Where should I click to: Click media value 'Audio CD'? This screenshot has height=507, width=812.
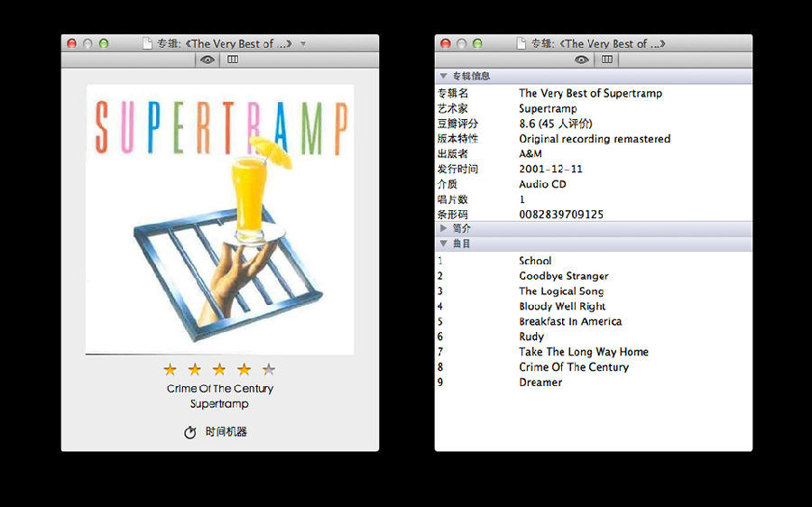click(x=542, y=184)
